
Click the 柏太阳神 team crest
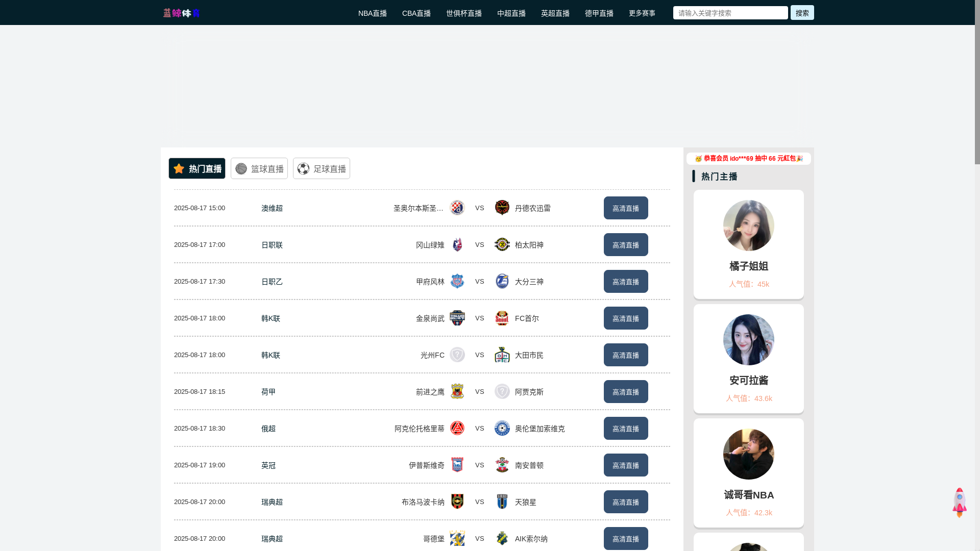tap(502, 244)
